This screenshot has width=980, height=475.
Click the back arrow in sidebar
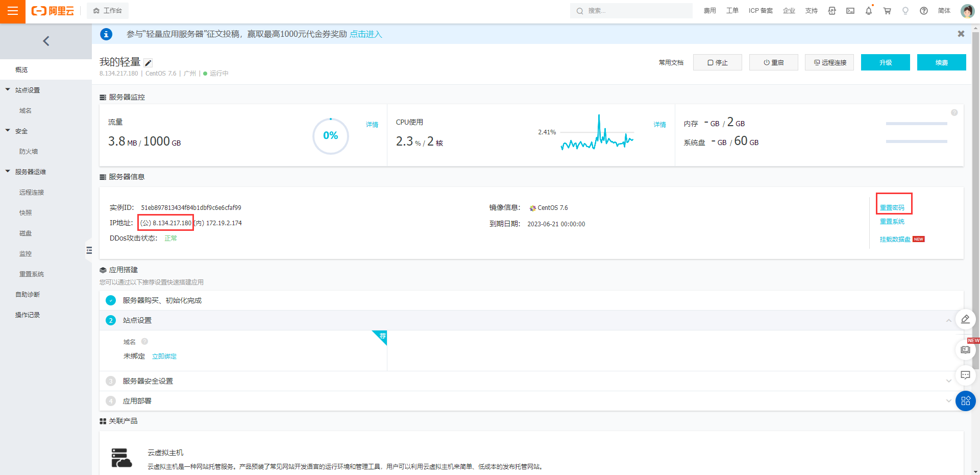pos(46,41)
